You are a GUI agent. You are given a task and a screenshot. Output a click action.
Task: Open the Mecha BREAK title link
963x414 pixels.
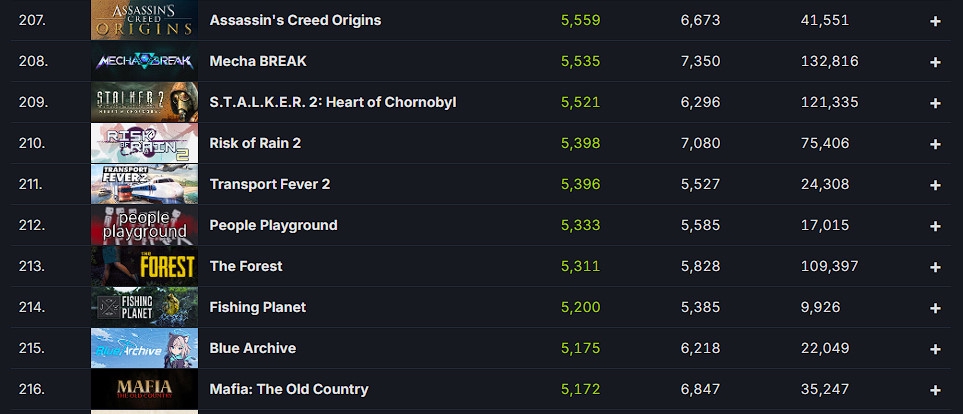pyautogui.click(x=258, y=61)
